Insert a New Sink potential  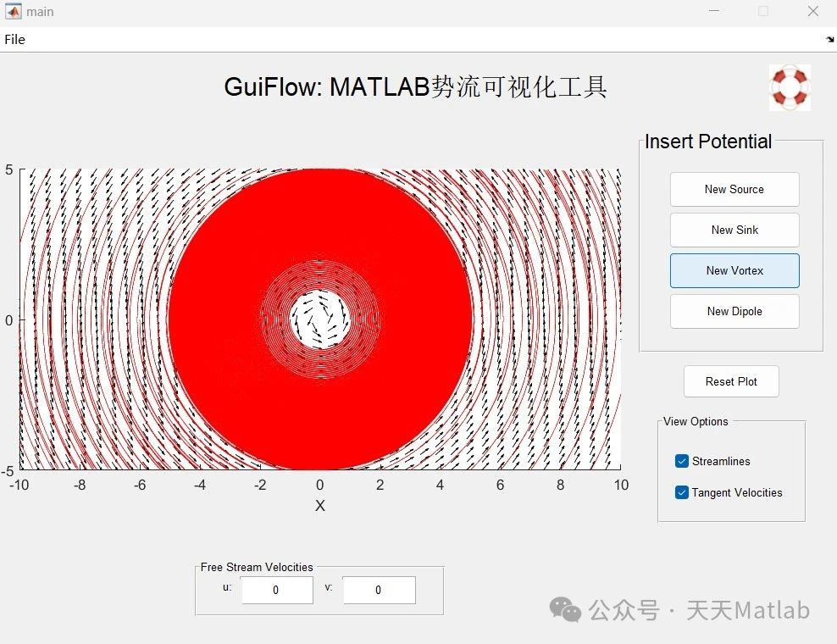(734, 230)
